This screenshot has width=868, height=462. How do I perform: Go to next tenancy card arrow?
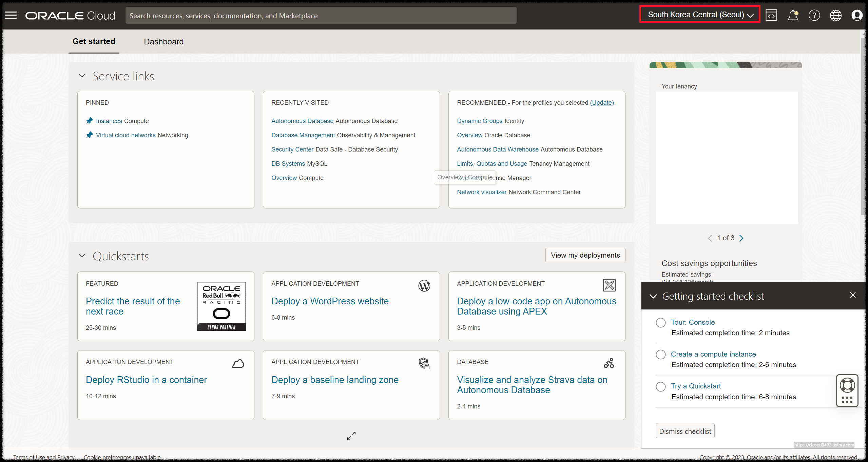[741, 238]
